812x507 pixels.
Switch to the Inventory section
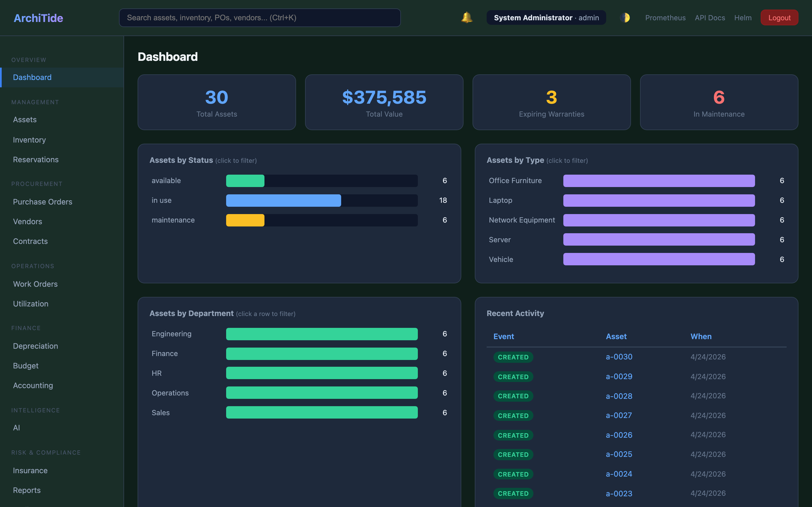29,139
